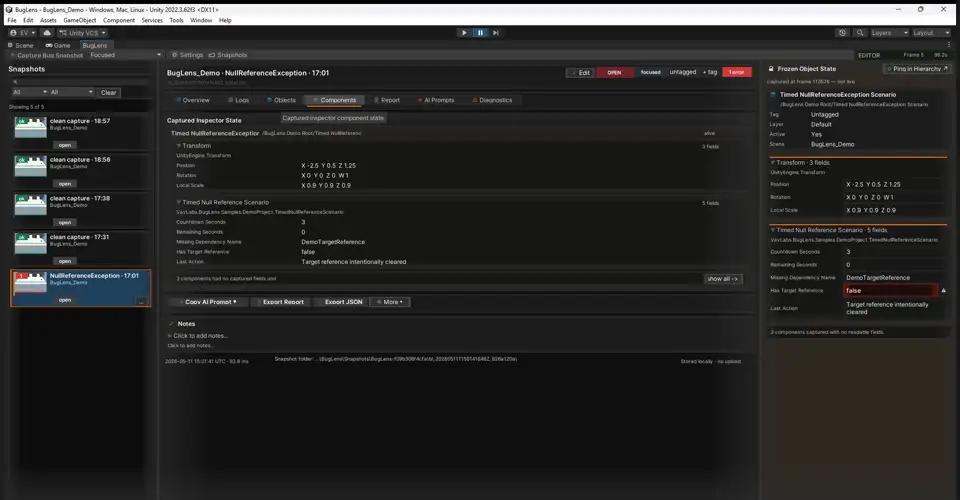Open the Unity VCS dropdown
960x500 pixels.
pyautogui.click(x=83, y=33)
